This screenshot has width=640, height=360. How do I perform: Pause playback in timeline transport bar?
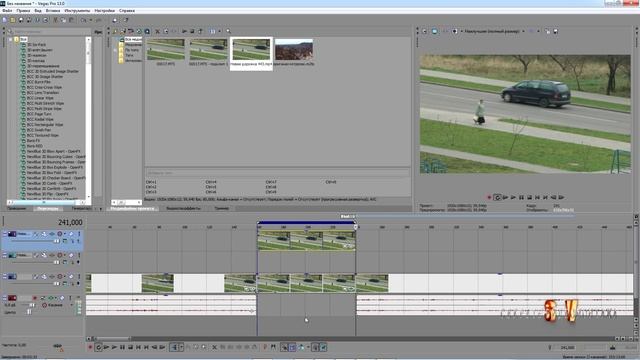(x=122, y=347)
